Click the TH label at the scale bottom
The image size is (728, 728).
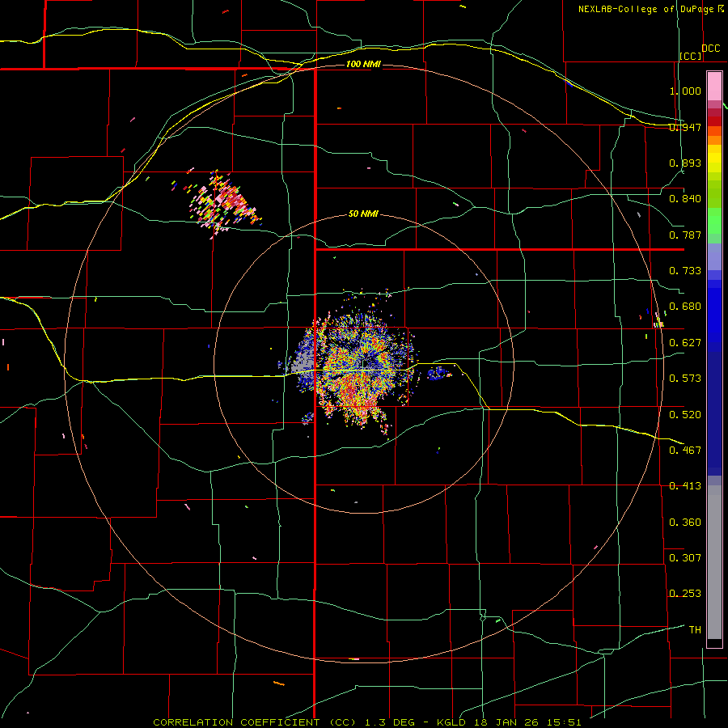coord(695,629)
